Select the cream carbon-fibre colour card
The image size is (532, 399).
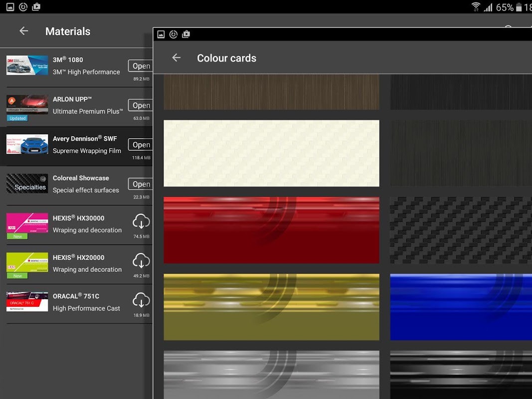coord(271,153)
